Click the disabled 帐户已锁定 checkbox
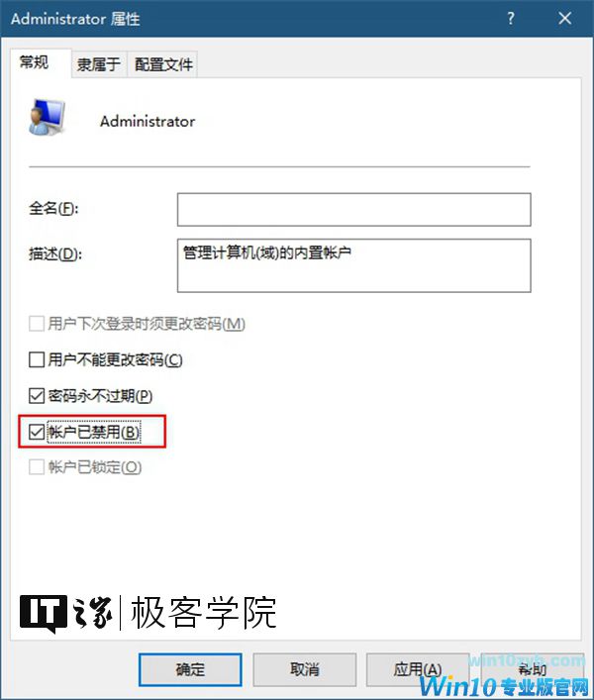Screen dimensions: 594x700 click(37, 467)
